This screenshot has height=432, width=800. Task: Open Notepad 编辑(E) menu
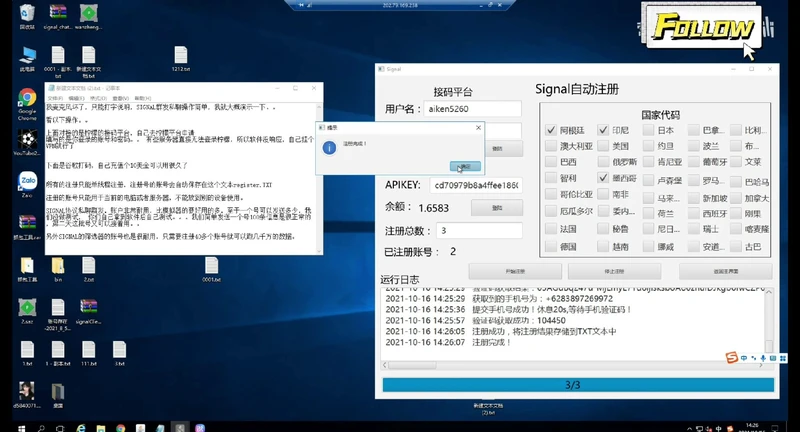point(76,98)
